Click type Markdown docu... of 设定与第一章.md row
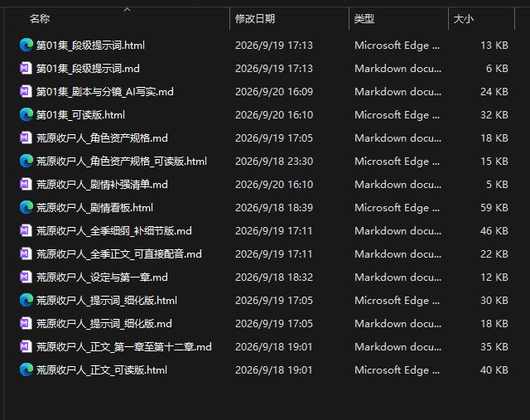This screenshot has width=530, height=420. tap(397, 277)
